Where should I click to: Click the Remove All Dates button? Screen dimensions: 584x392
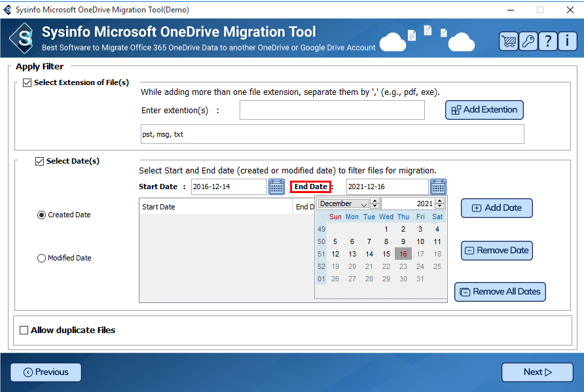pos(500,292)
